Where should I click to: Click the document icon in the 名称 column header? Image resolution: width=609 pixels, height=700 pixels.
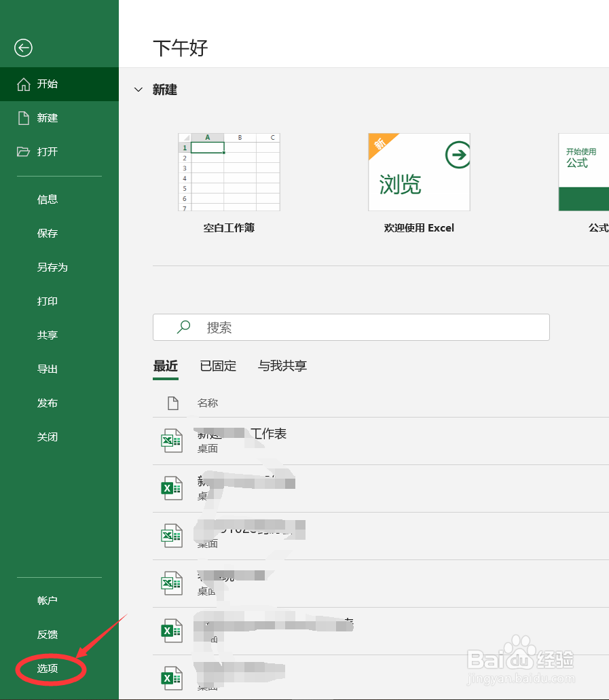click(172, 403)
